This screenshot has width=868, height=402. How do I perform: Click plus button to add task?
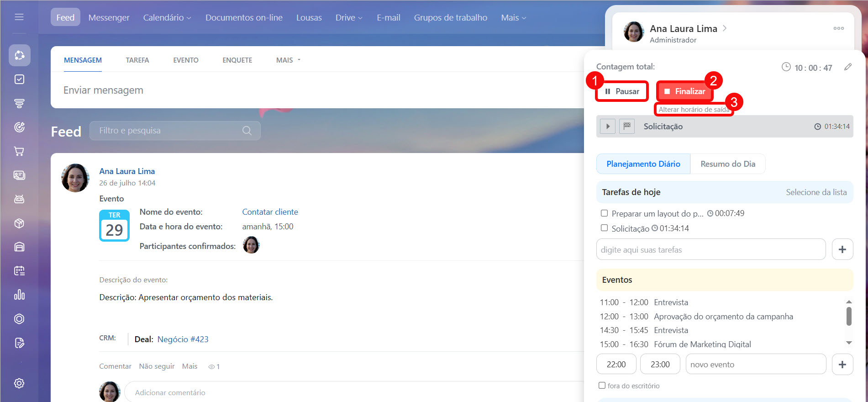coord(842,249)
